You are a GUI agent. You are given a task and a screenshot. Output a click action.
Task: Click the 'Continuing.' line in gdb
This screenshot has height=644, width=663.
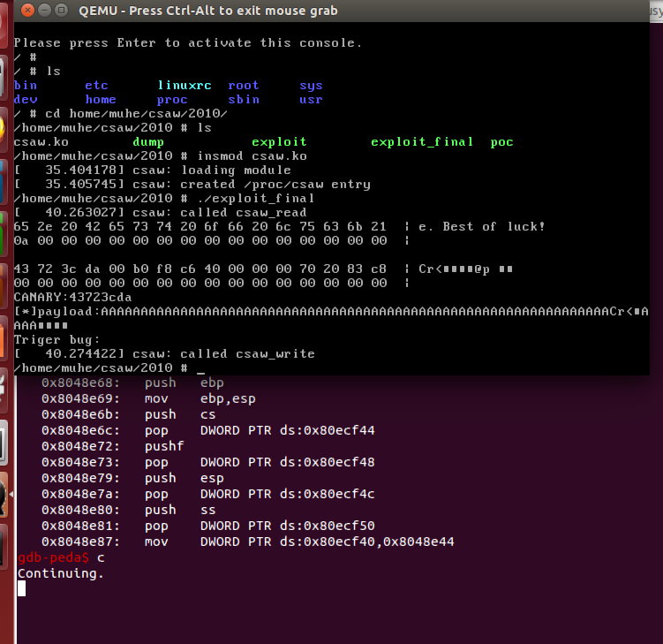[x=61, y=573]
